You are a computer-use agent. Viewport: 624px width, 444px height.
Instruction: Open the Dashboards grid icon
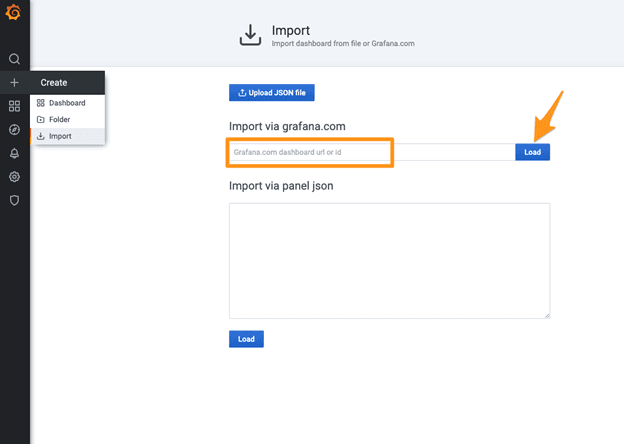tap(14, 106)
